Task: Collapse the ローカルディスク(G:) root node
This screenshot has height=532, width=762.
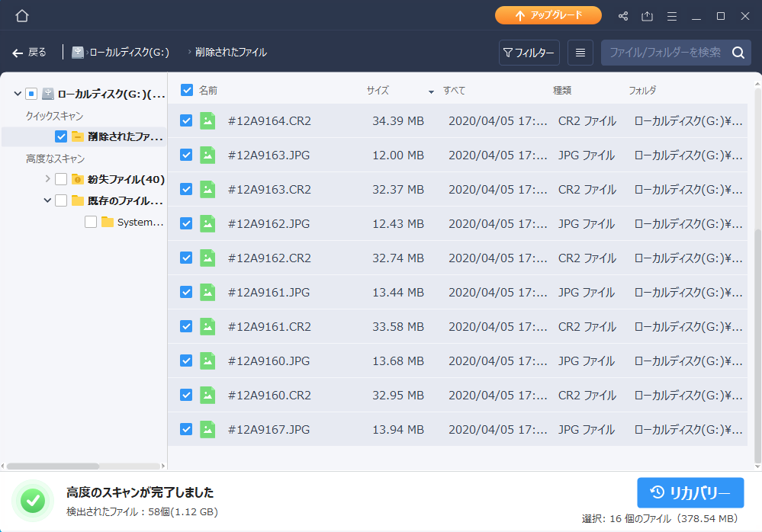Action: 17,94
